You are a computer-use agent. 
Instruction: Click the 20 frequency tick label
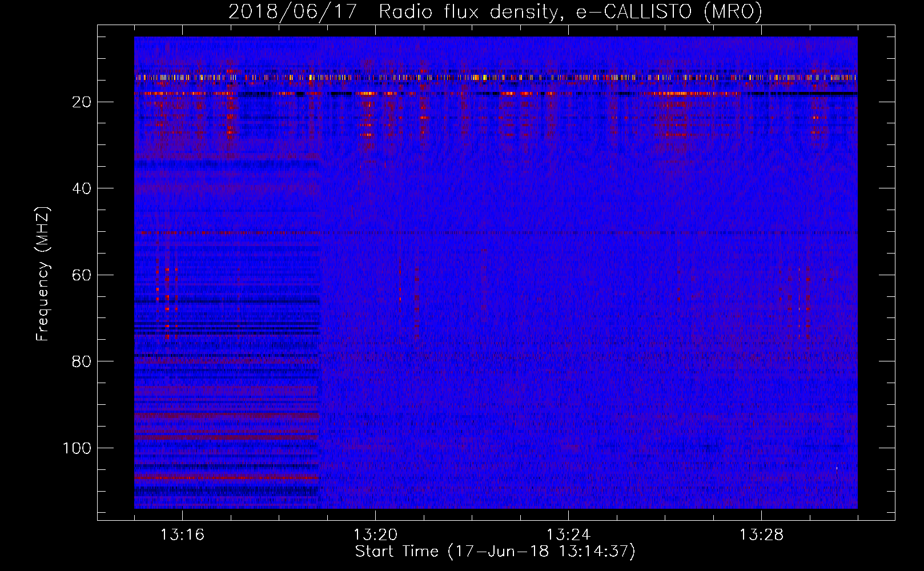tap(82, 102)
